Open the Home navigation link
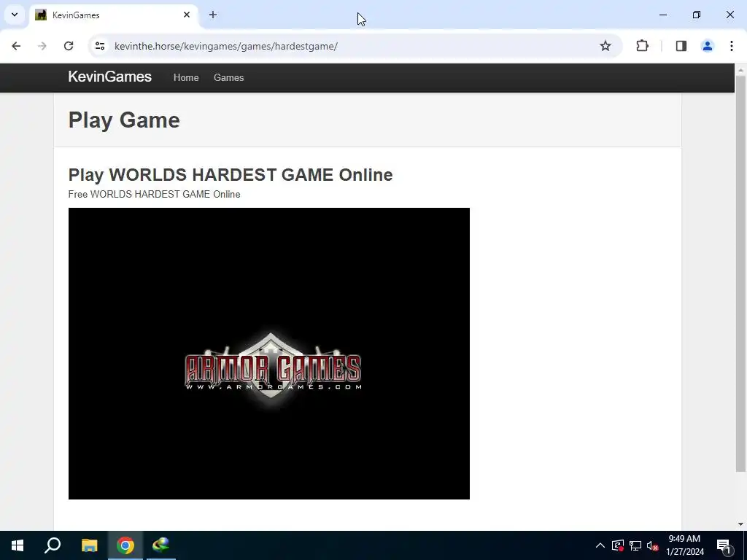Image resolution: width=747 pixels, height=560 pixels. tap(186, 77)
